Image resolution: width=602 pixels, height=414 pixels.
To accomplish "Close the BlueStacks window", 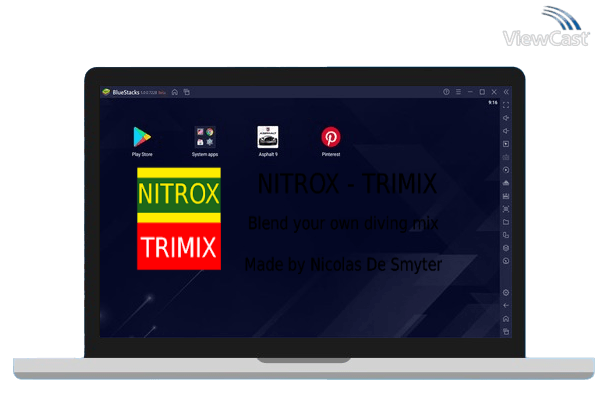I will click(494, 92).
